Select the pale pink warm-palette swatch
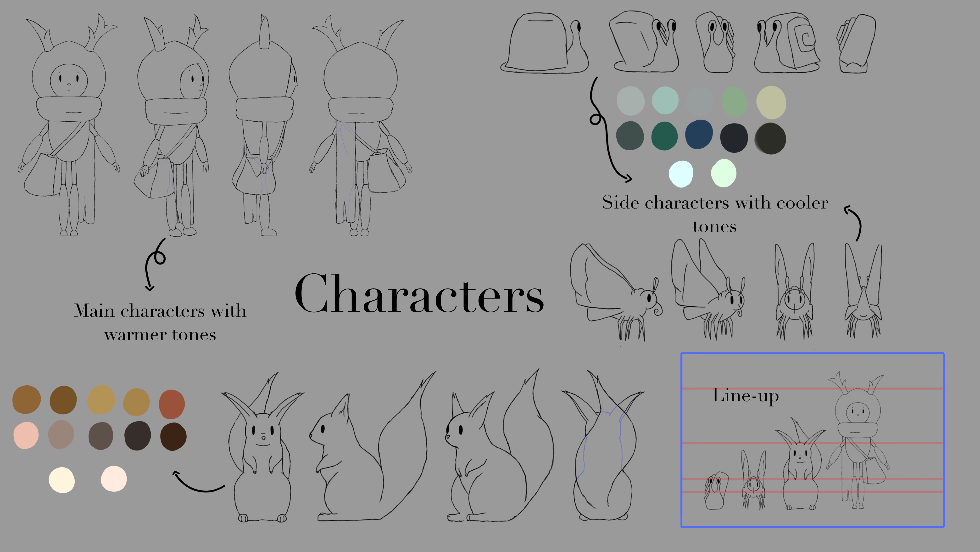Image resolution: width=980 pixels, height=552 pixels. [x=26, y=435]
